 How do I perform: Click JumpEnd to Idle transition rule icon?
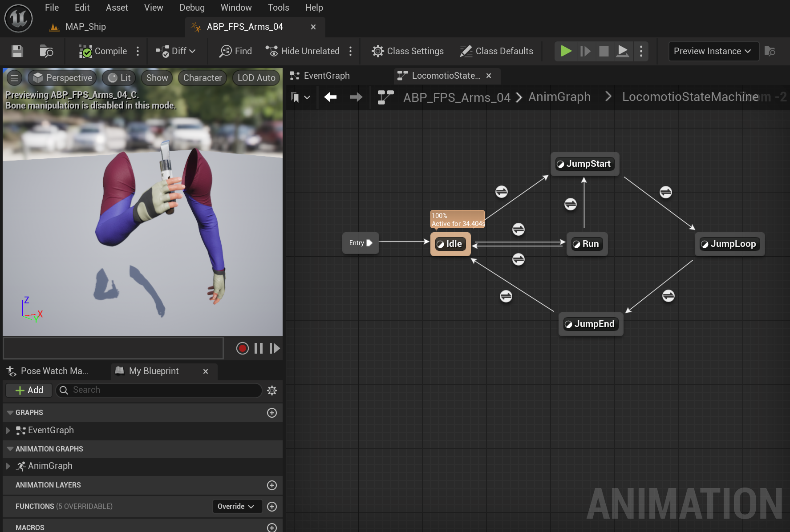pos(506,296)
